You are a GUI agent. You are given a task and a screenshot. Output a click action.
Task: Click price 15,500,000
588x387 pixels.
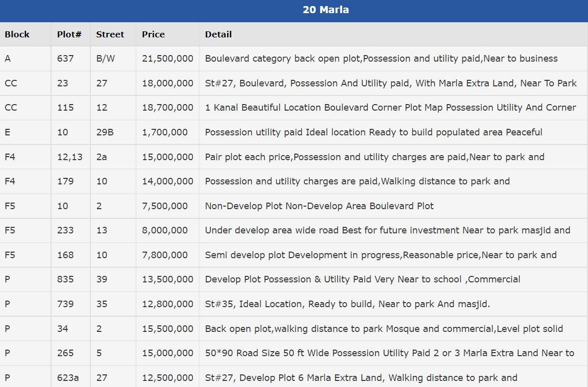[167, 329]
